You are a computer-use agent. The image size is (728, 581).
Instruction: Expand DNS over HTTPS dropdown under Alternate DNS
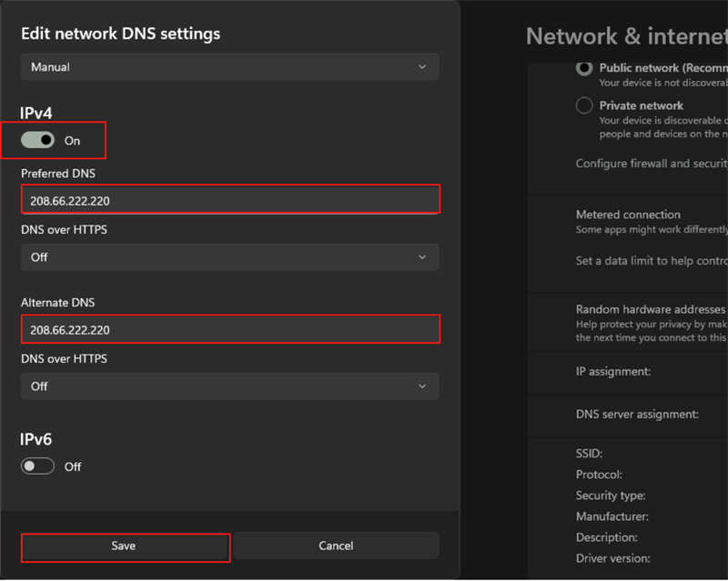coord(229,386)
